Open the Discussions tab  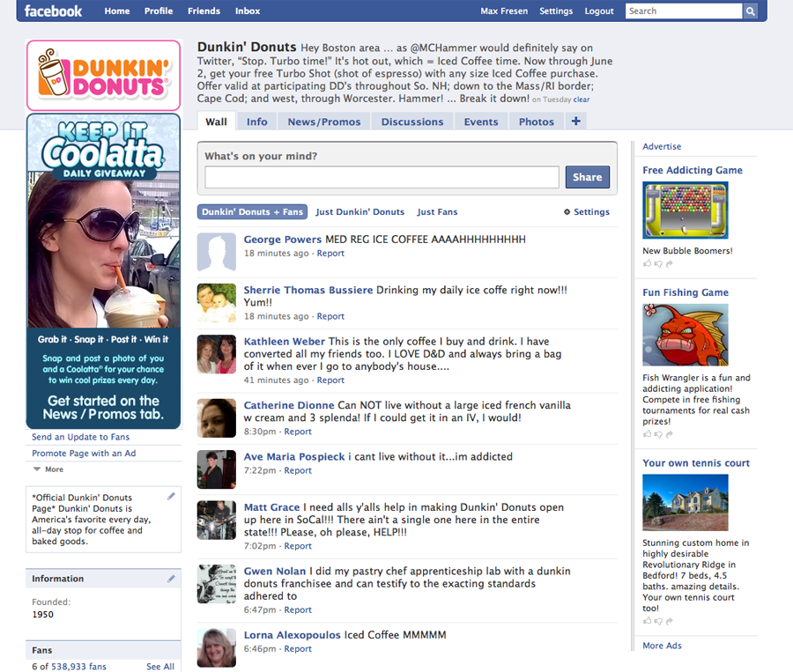point(412,122)
